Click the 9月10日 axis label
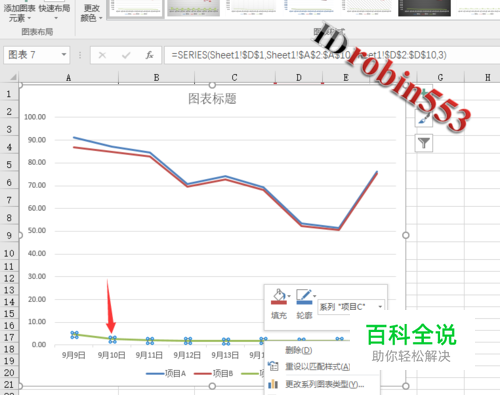500x395 pixels. (x=112, y=355)
